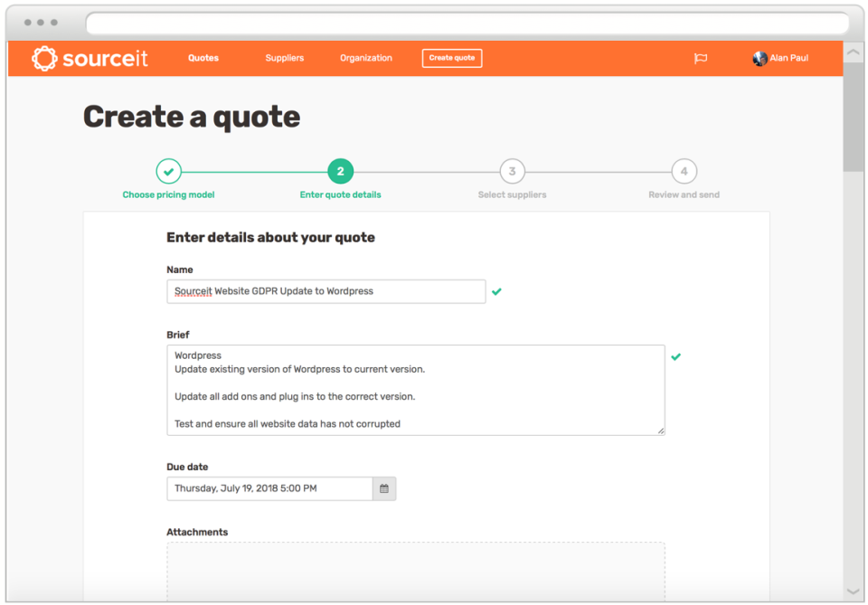Select step 4, Review and send
The width and height of the screenshot is (868, 605).
[x=684, y=170]
